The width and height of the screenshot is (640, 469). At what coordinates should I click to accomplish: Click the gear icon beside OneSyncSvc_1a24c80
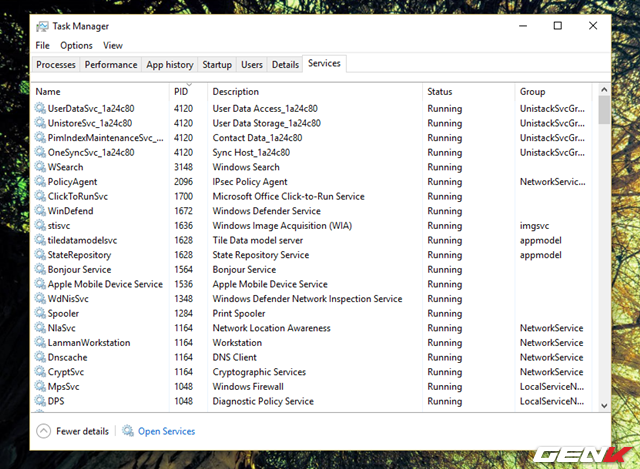40,152
